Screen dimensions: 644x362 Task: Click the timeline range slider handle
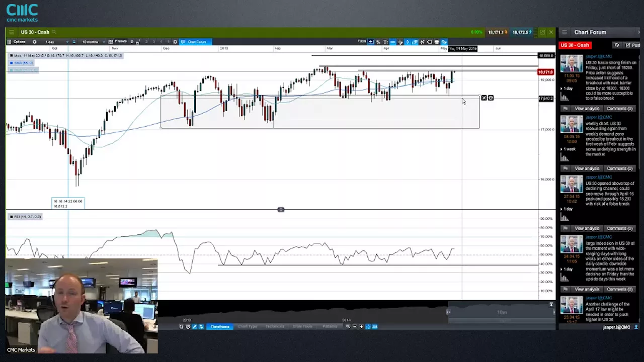coord(448,312)
